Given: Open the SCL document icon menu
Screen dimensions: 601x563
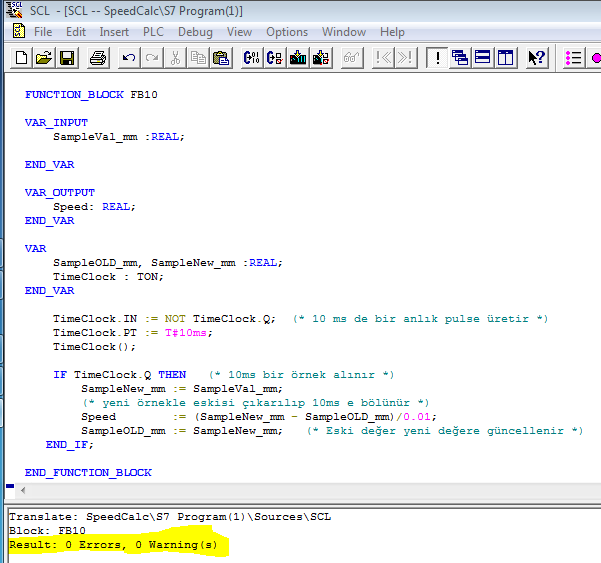Looking at the screenshot, I should pos(18,31).
